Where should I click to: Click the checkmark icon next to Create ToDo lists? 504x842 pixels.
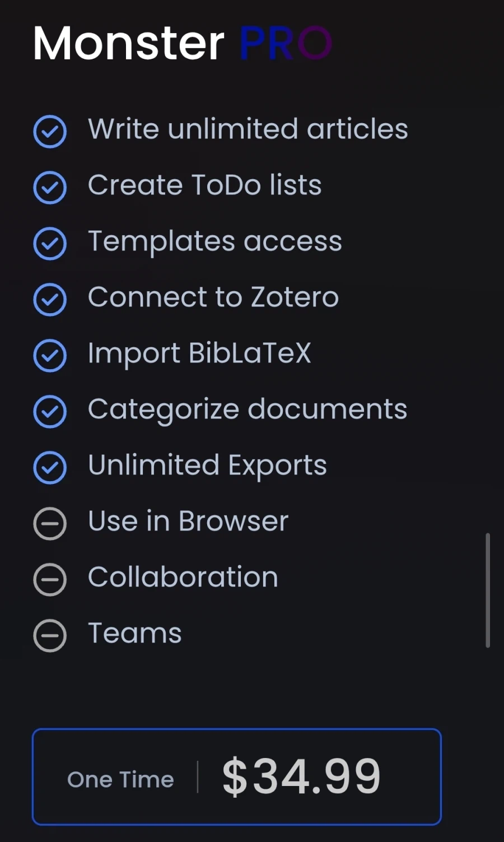point(50,188)
